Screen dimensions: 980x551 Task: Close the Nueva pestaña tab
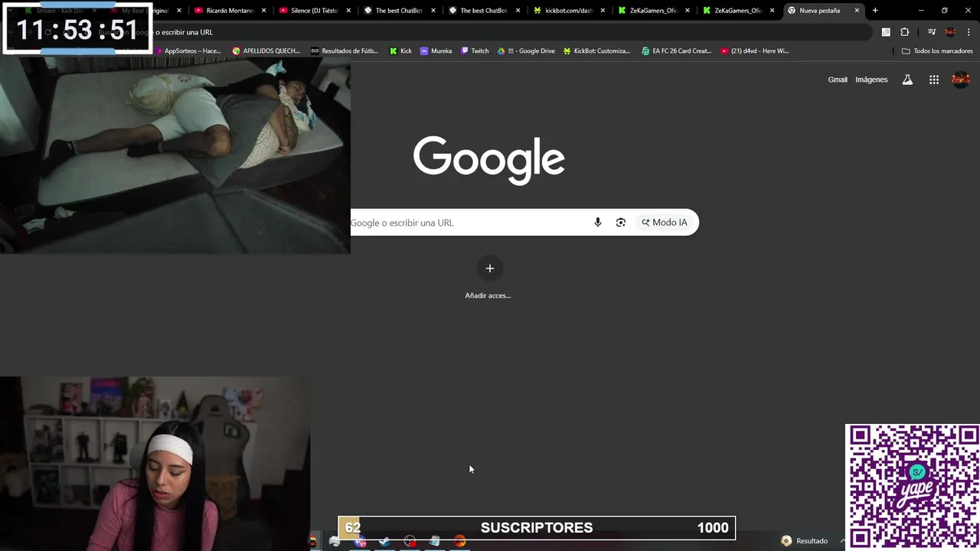[857, 11]
